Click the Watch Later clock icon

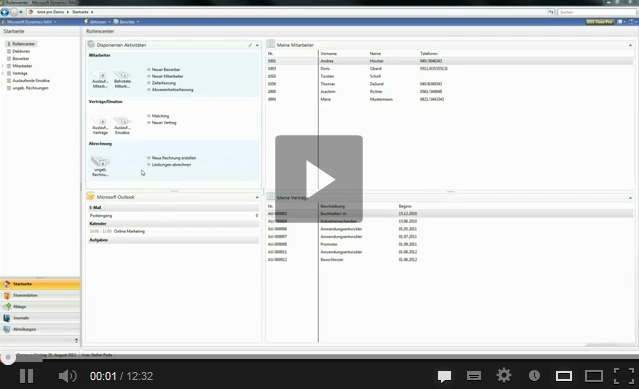point(534,376)
